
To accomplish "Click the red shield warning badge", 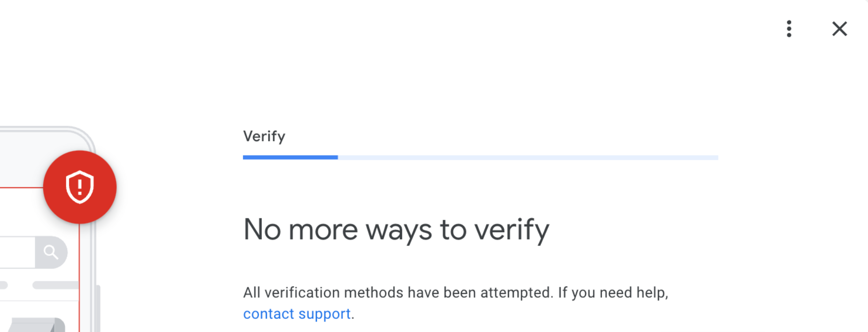I will 80,187.
